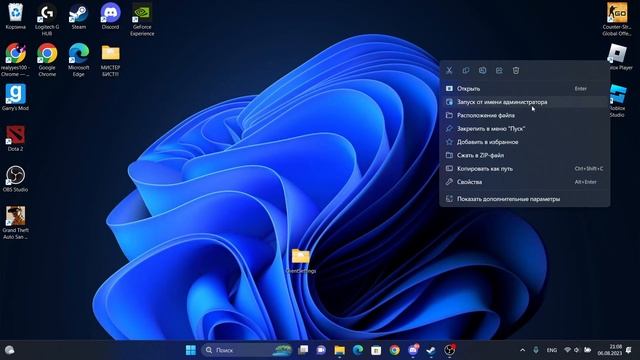Viewport: 640px width, 360px height.
Task: Choose Запуск от имени администратора
Action: [x=524, y=102]
